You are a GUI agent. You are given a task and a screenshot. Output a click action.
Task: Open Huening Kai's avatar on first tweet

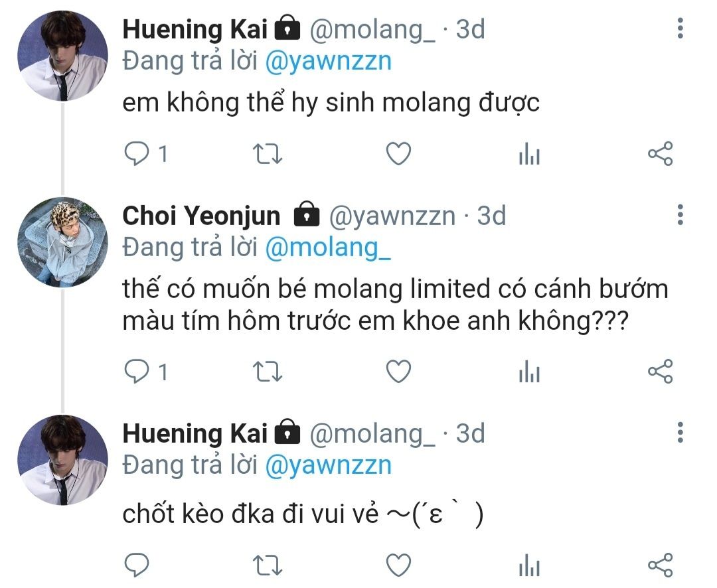tap(62, 56)
